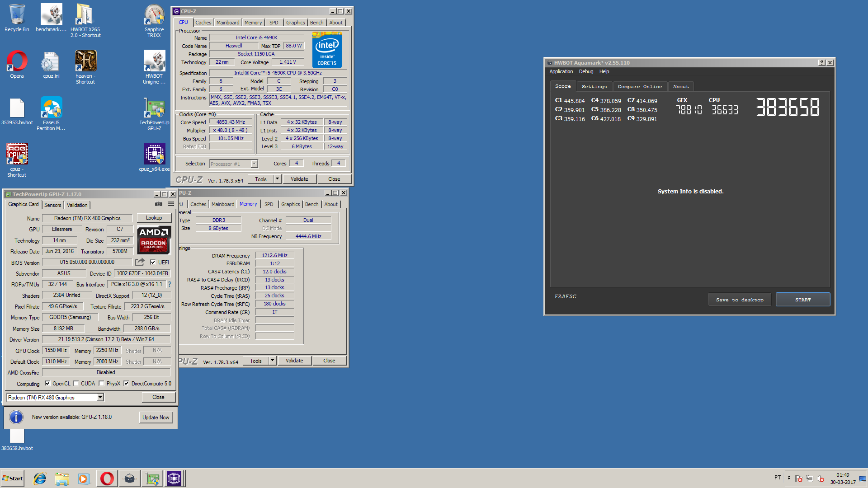Click the START button in Aquamark

(803, 300)
